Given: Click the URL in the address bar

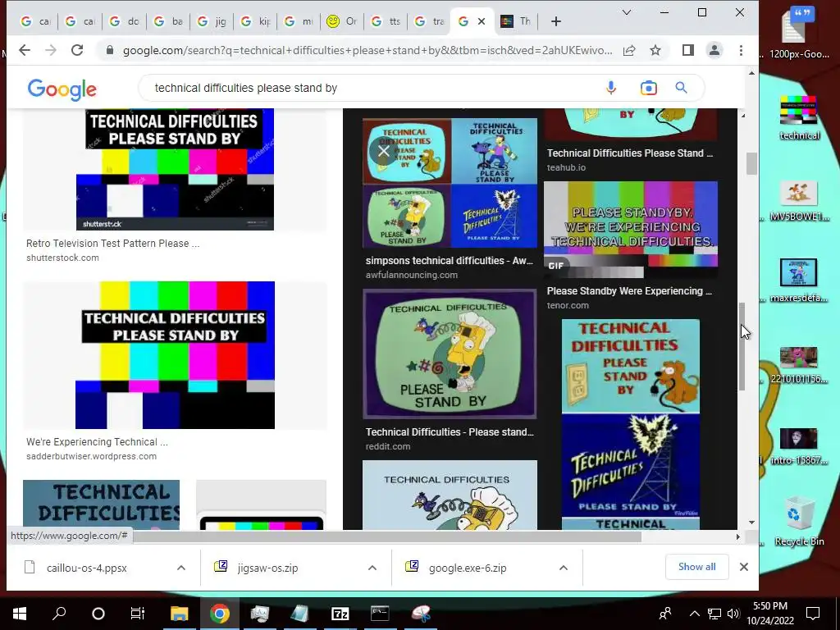Looking at the screenshot, I should point(367,50).
